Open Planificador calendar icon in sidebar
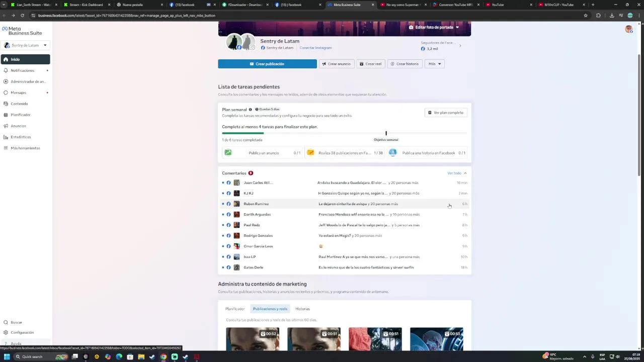The height and width of the screenshot is (362, 644). coord(6,115)
